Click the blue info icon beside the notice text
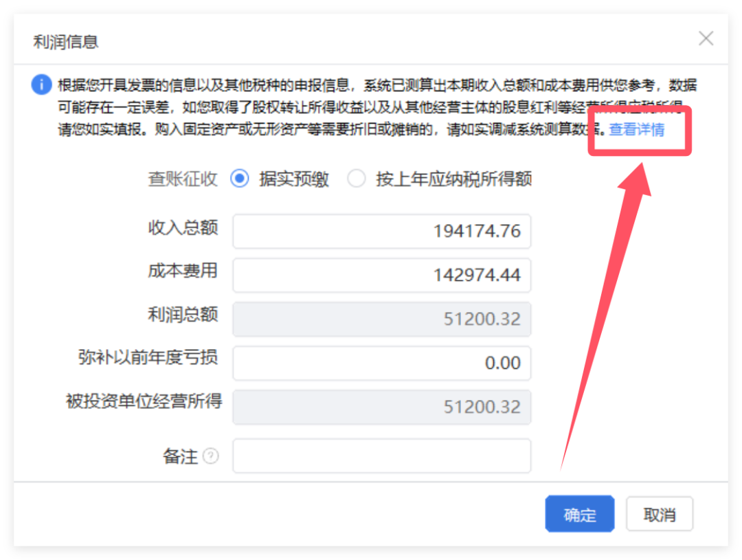Image resolution: width=742 pixels, height=560 pixels. coord(41,85)
